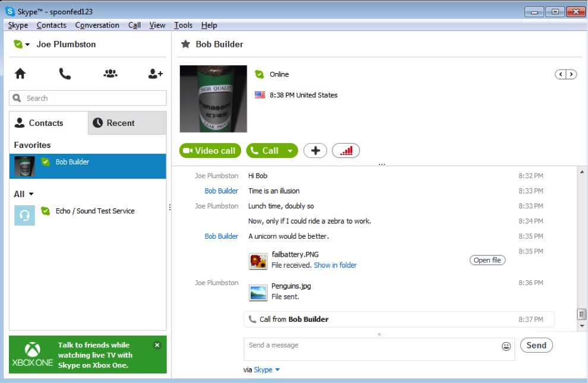The height and width of the screenshot is (383, 588).
Task: Click the phone icon in Call from Bob Builder
Action: click(x=252, y=319)
